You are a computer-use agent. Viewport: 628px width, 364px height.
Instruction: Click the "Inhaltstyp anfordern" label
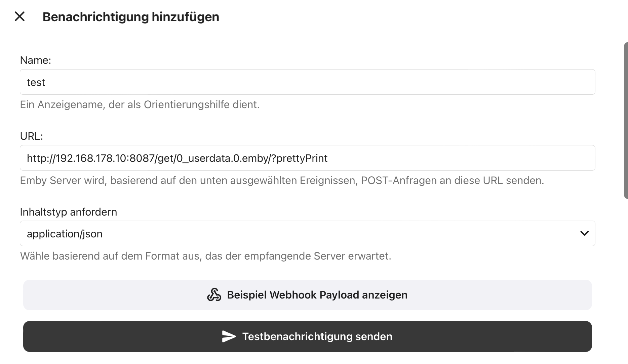point(69,212)
